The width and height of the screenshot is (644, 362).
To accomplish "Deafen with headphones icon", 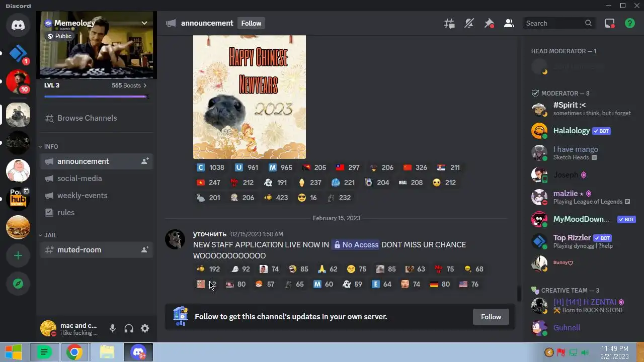I will [x=129, y=328].
